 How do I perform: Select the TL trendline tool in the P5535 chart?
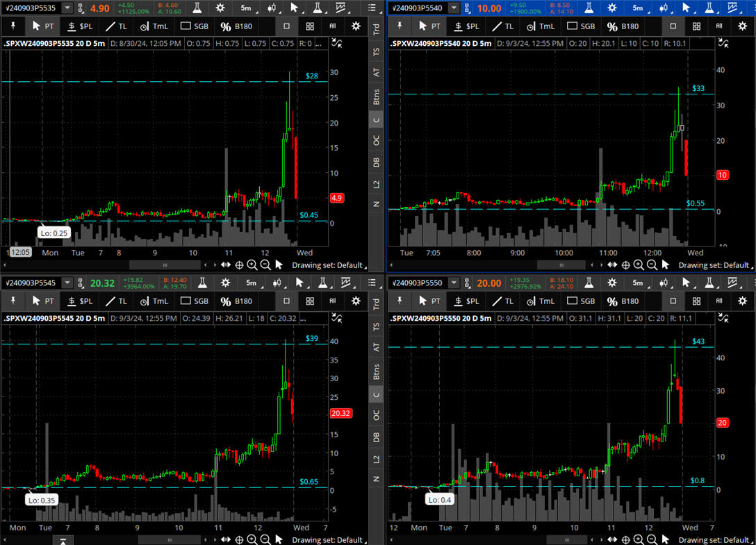coord(115,26)
